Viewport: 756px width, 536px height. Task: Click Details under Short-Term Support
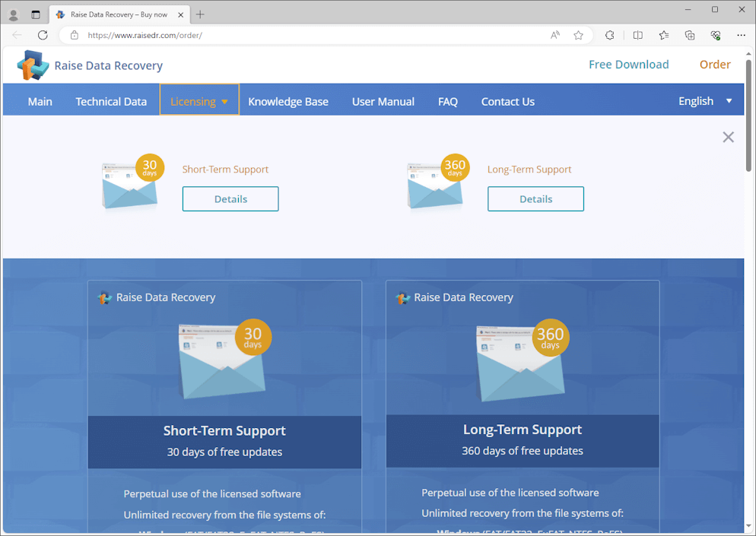tap(230, 198)
